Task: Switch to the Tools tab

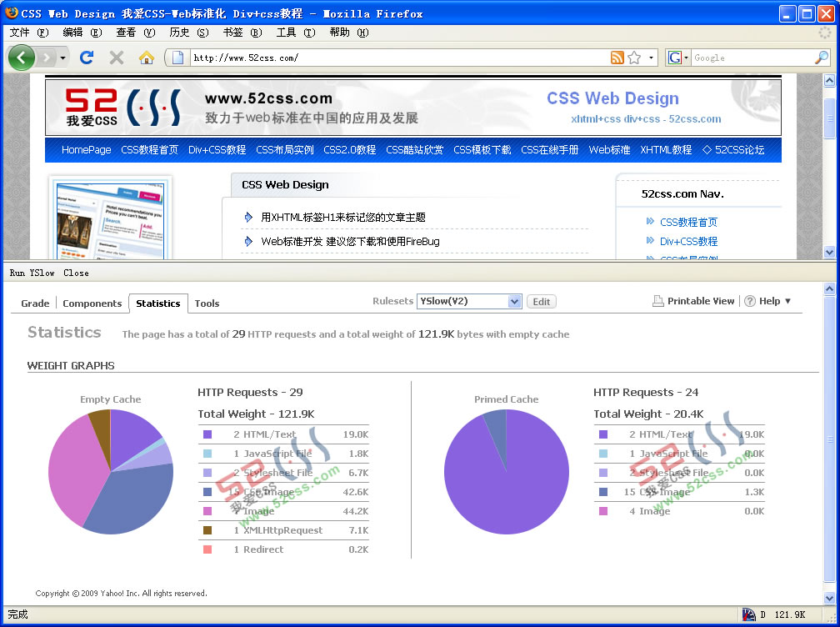Action: [207, 303]
